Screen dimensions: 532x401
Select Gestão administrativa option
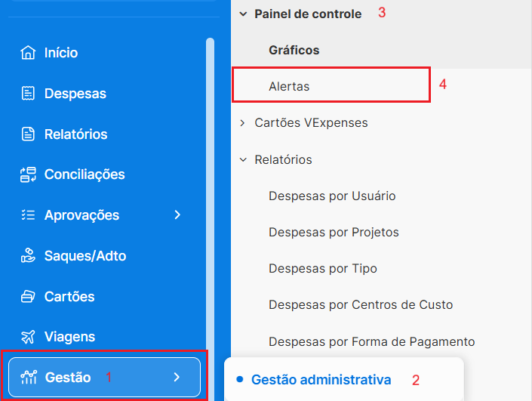tap(321, 379)
